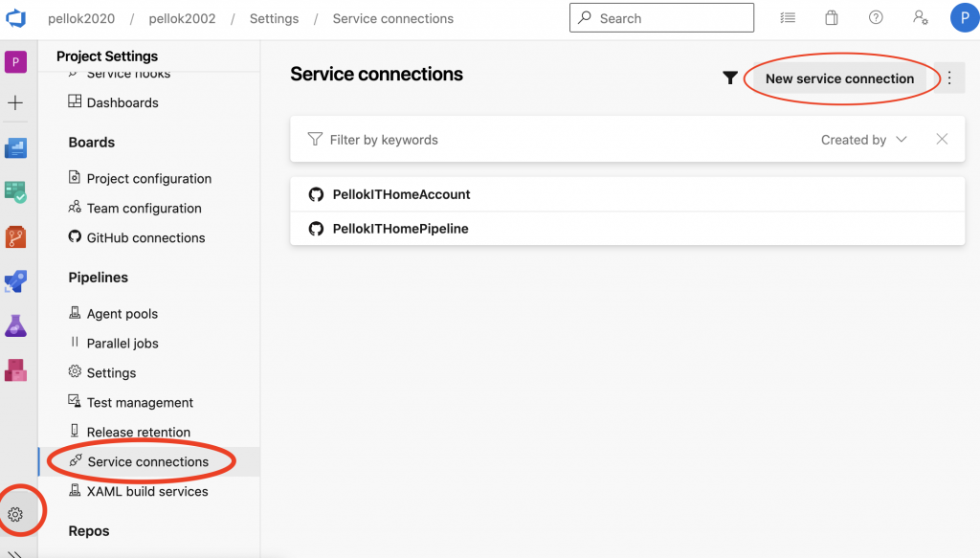Open more options menu beside New service connection
This screenshot has width=980, height=558.
coord(949,78)
